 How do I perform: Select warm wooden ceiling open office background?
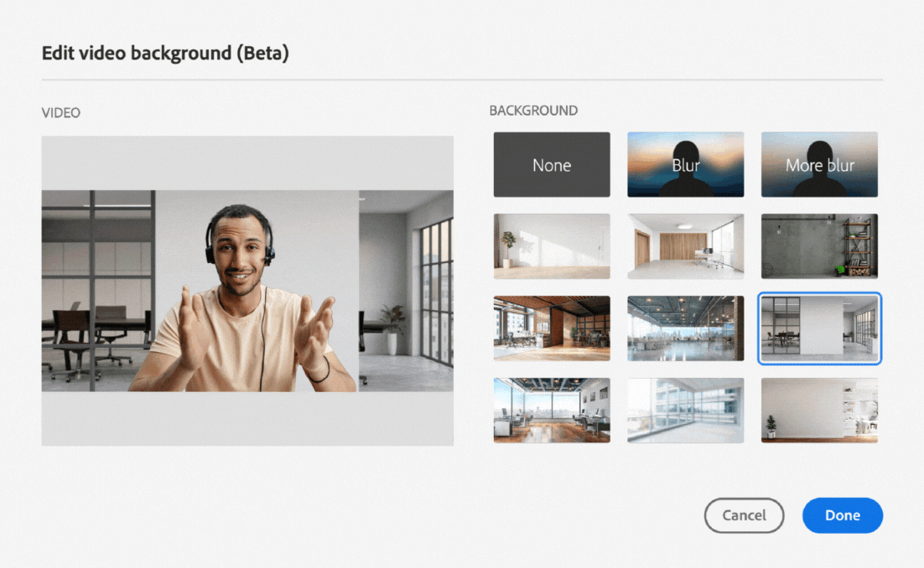pos(552,328)
